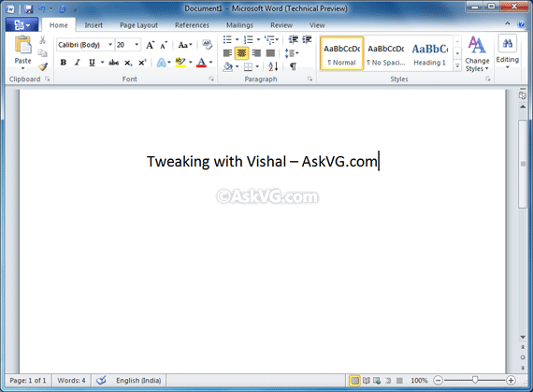This screenshot has width=533, height=392.
Task: Click the Increase Indent icon
Action: pos(307,39)
